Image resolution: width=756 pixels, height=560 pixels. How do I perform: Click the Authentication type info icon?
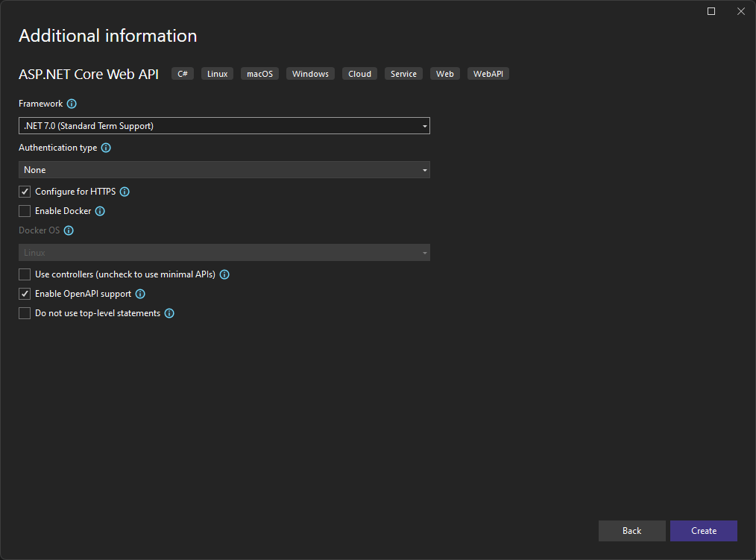pyautogui.click(x=105, y=148)
